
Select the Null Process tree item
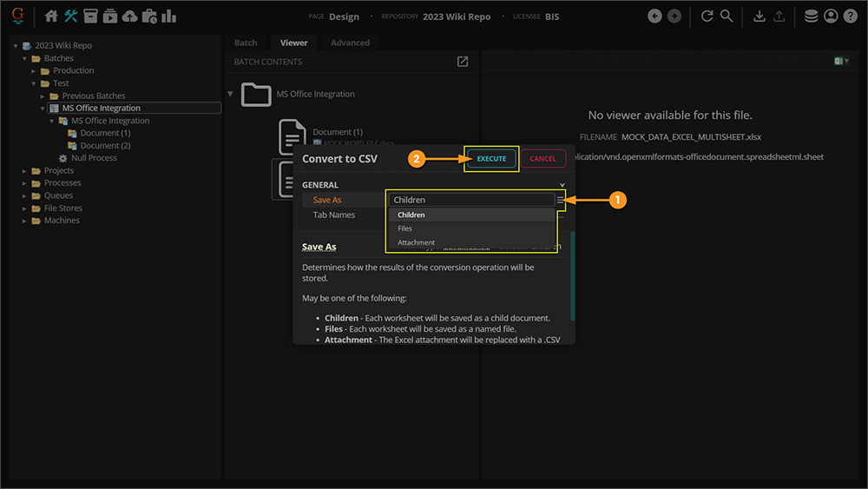(x=94, y=158)
